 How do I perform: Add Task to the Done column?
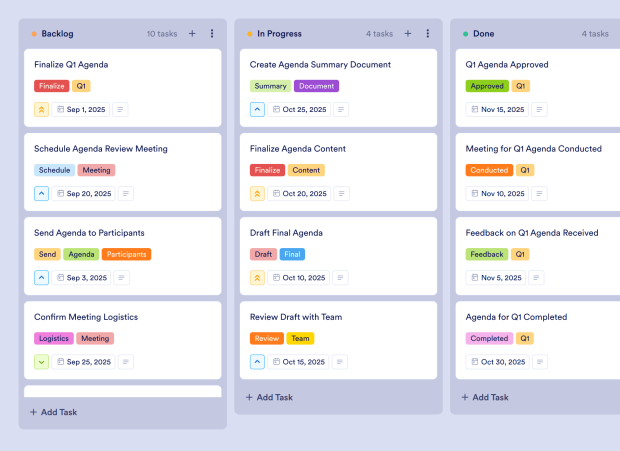(x=486, y=397)
